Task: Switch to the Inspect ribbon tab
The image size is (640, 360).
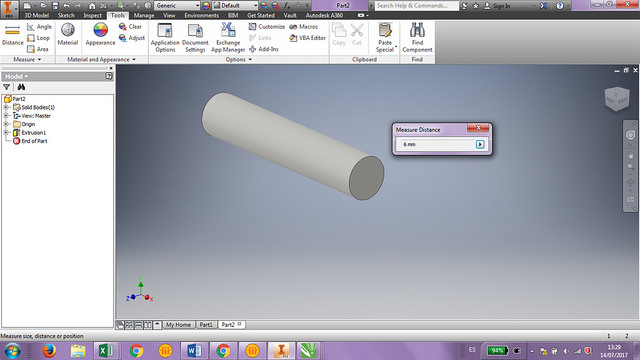Action: click(92, 16)
